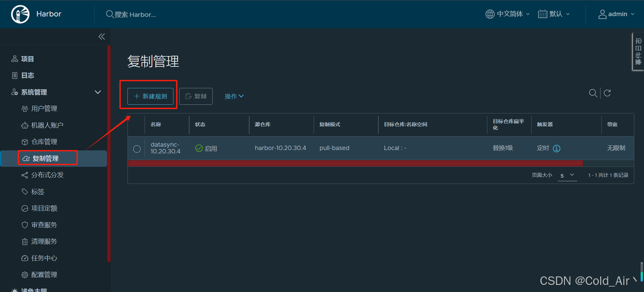The height and width of the screenshot is (292, 644).
Task: Click the Harbor logo icon
Action: coord(20,14)
